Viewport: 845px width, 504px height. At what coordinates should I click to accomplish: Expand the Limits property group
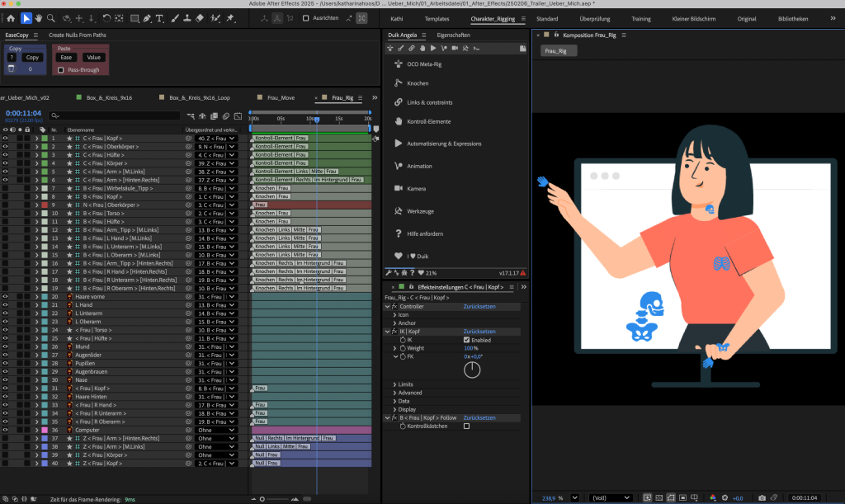tap(394, 384)
